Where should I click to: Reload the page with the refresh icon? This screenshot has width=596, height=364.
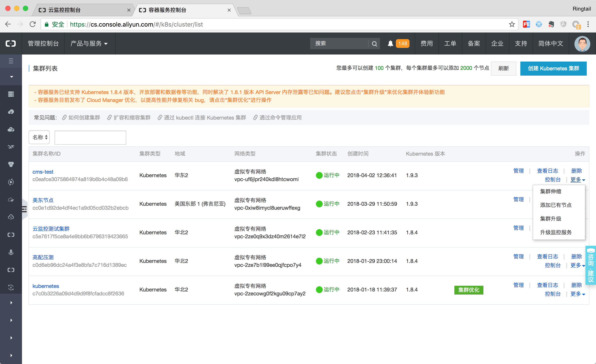33,24
